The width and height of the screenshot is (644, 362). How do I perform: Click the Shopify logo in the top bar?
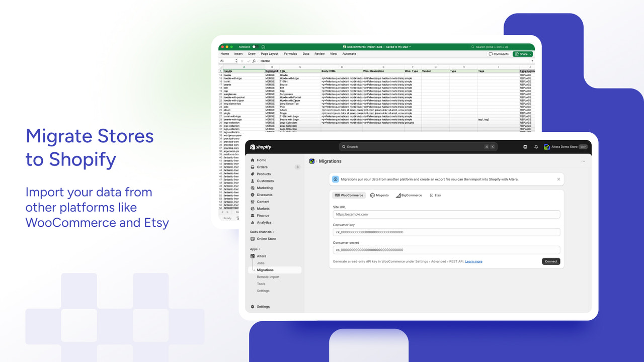tap(261, 147)
